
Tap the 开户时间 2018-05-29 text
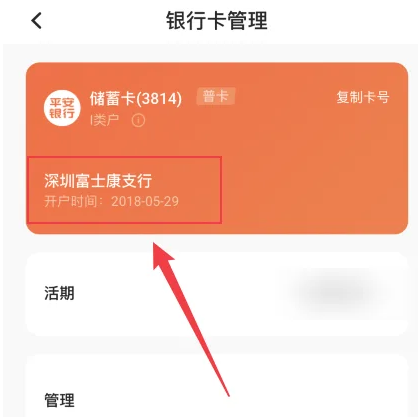coord(111,201)
